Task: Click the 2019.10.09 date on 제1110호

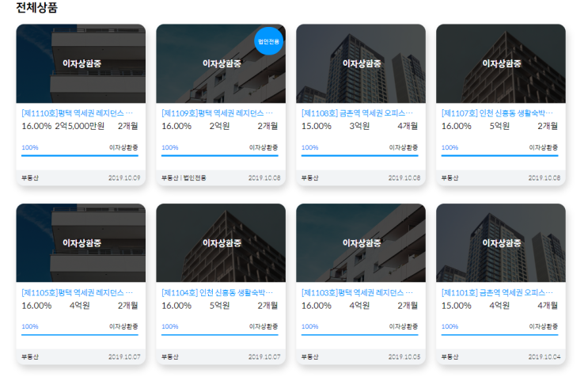Action: pos(124,178)
